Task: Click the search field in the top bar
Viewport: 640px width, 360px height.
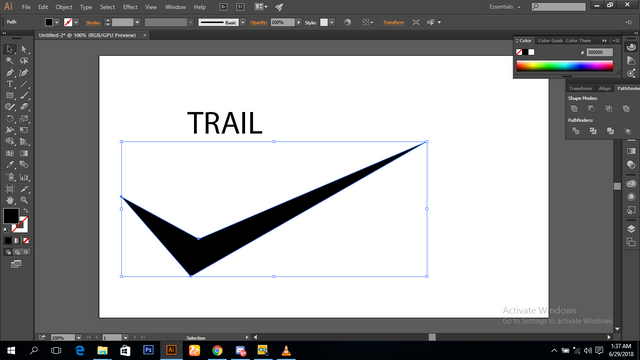Action: 559,7
